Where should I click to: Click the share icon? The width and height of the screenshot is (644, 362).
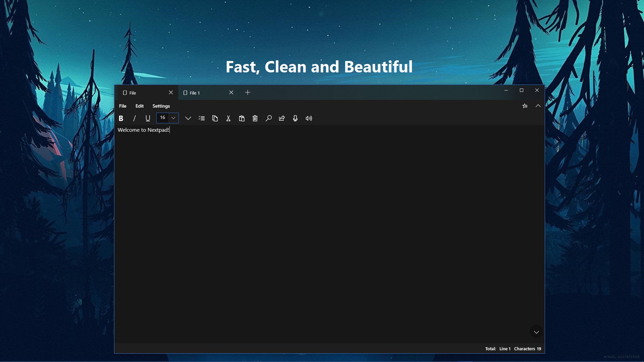point(282,118)
